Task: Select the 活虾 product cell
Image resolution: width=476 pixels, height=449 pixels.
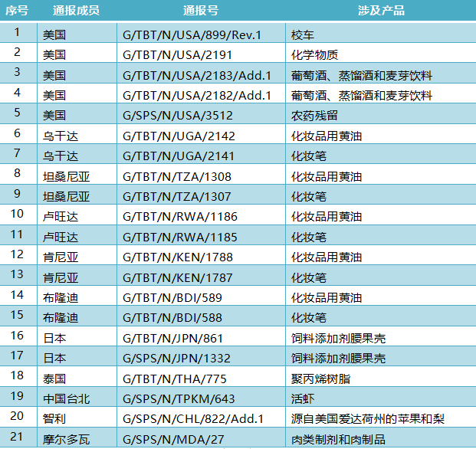Action: (x=381, y=397)
